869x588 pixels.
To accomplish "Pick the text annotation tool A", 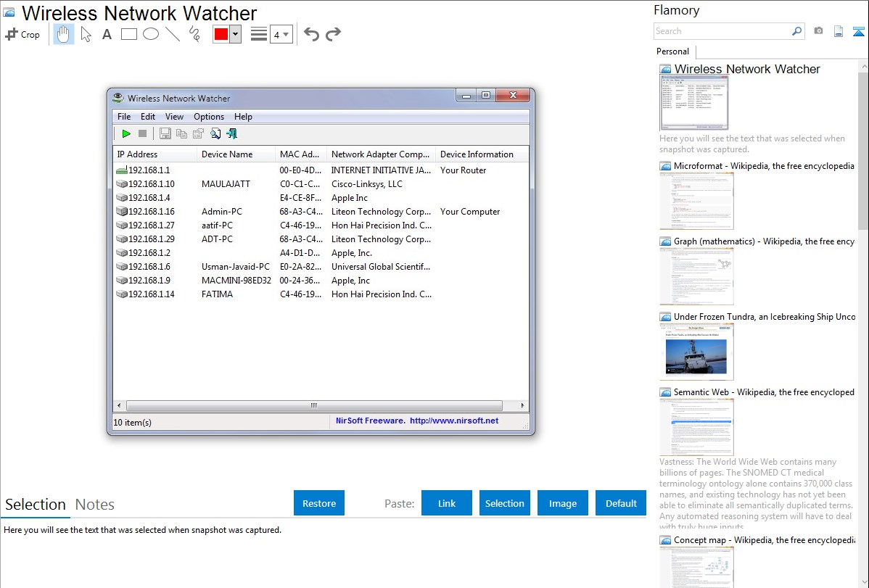I will pyautogui.click(x=107, y=34).
